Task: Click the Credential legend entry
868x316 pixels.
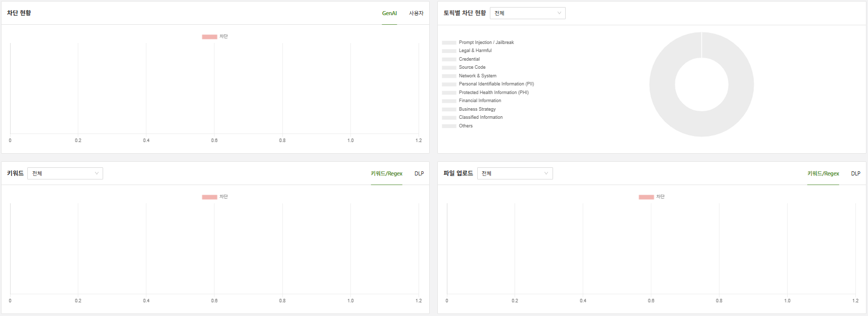Action: coord(469,59)
